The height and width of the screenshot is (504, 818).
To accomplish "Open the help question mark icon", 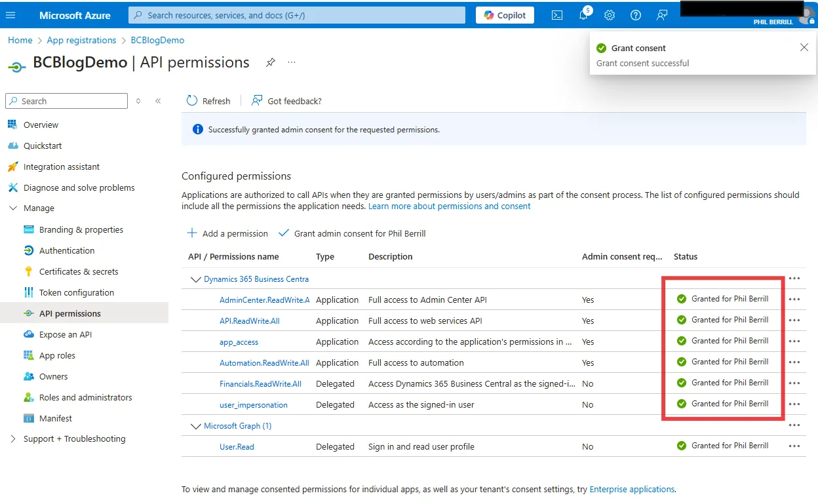I will pos(636,15).
